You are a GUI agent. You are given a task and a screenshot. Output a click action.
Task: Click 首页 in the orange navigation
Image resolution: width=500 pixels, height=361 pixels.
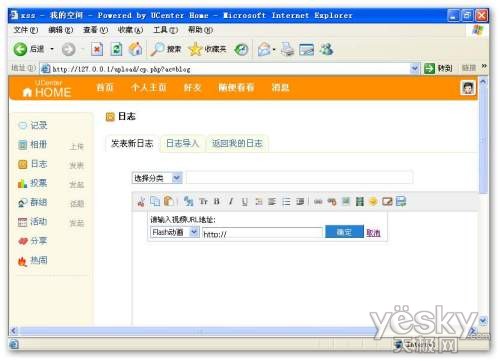105,88
